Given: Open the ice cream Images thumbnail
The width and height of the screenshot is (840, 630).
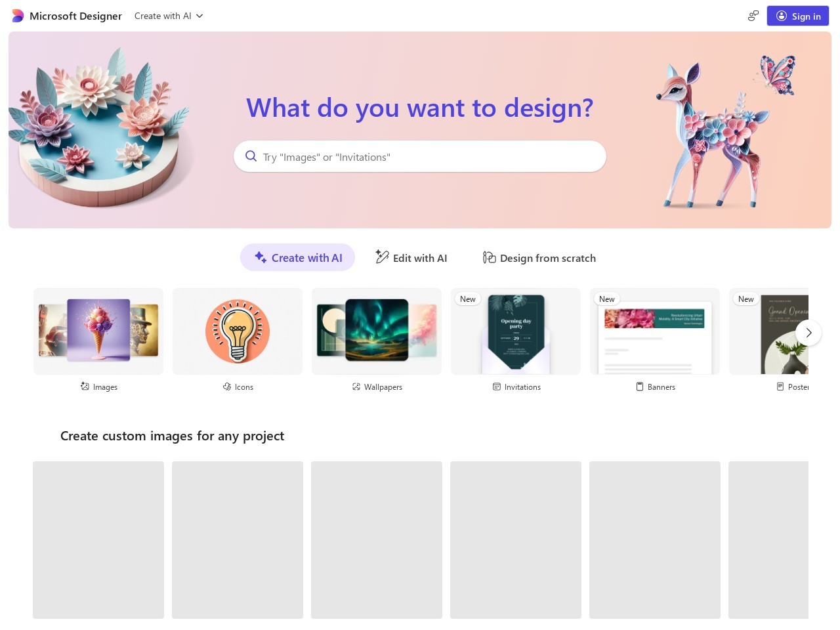Looking at the screenshot, I should pos(98,331).
